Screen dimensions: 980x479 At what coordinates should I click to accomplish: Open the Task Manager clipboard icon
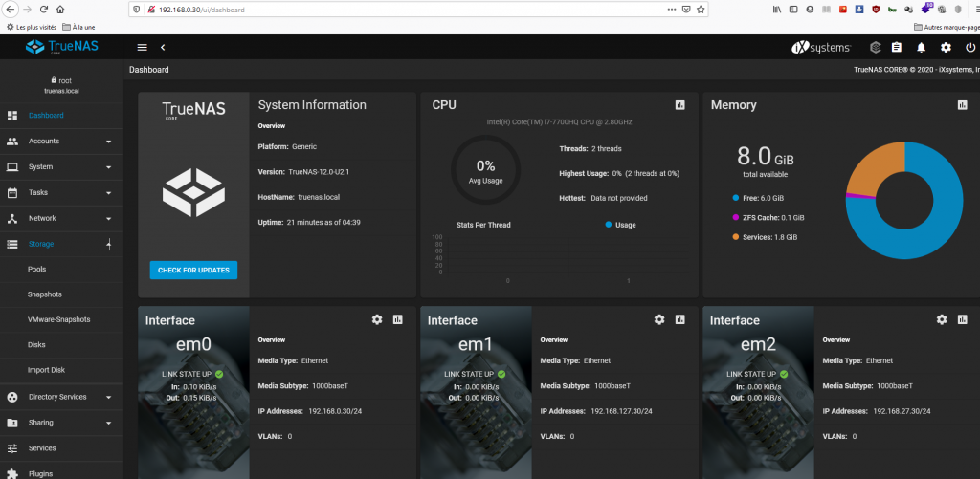coord(897,47)
